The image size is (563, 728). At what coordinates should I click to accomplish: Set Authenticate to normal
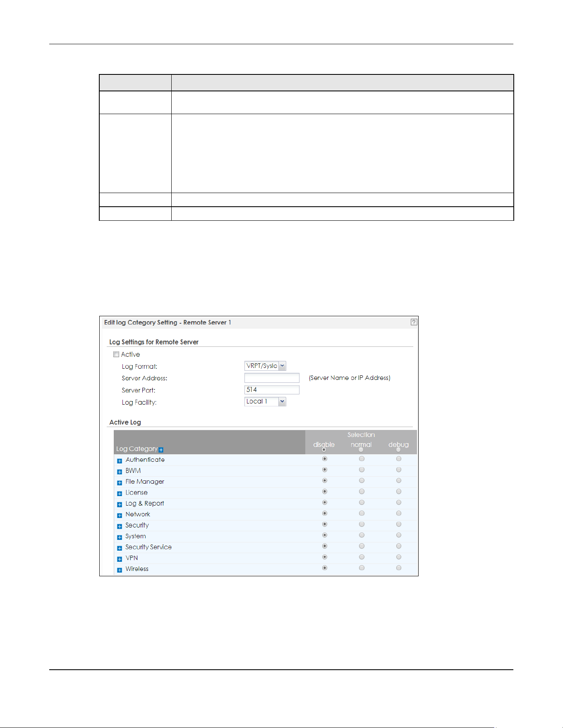point(362,458)
